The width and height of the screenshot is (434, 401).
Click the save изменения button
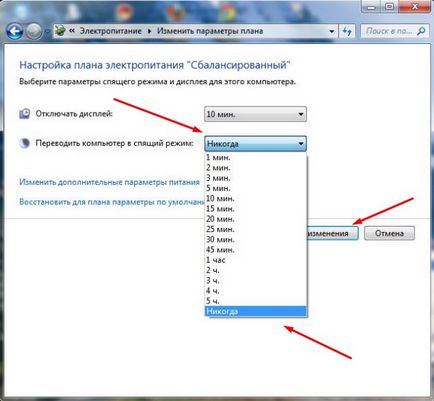tap(332, 233)
